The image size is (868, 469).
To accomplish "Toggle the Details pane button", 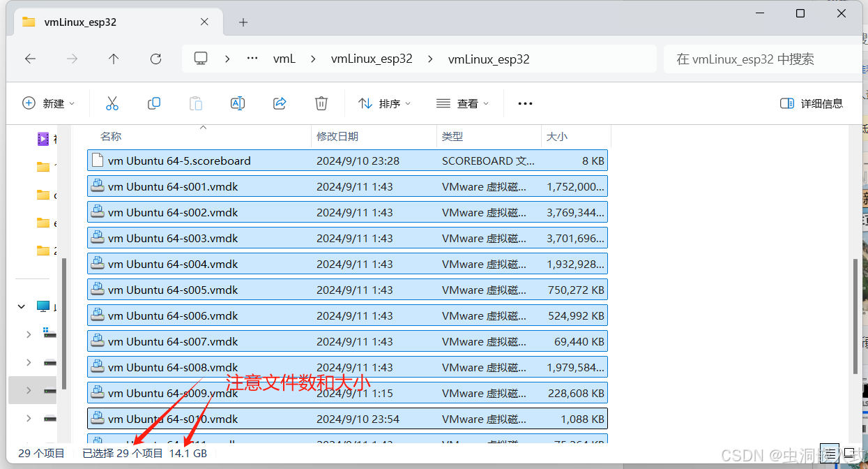I will 812,103.
